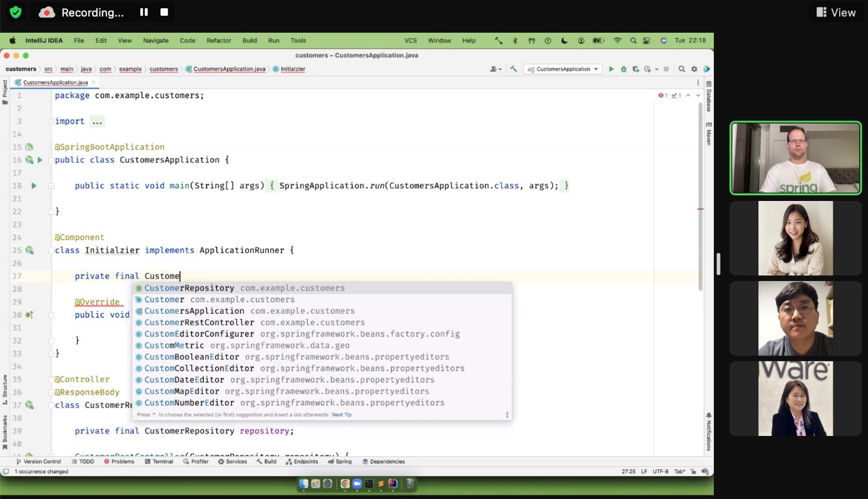Image resolution: width=868 pixels, height=499 pixels.
Task: Click the red error indicator in editor
Action: coord(663,96)
